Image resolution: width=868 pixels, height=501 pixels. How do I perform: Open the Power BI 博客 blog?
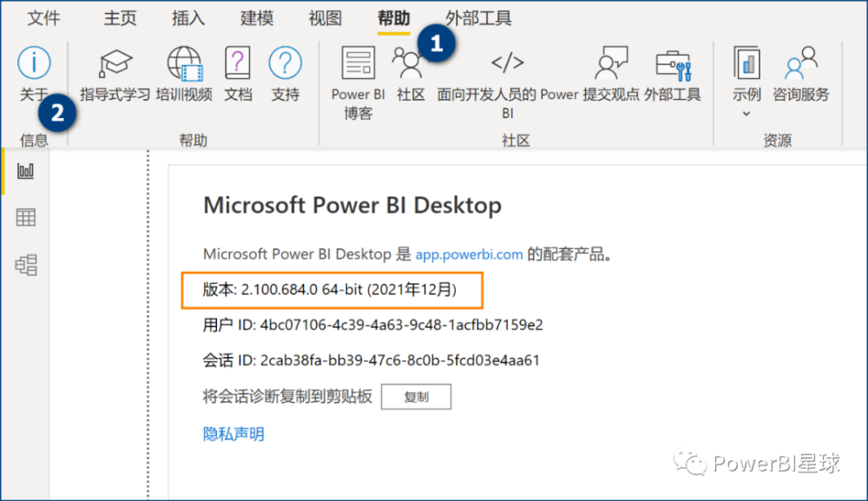358,83
